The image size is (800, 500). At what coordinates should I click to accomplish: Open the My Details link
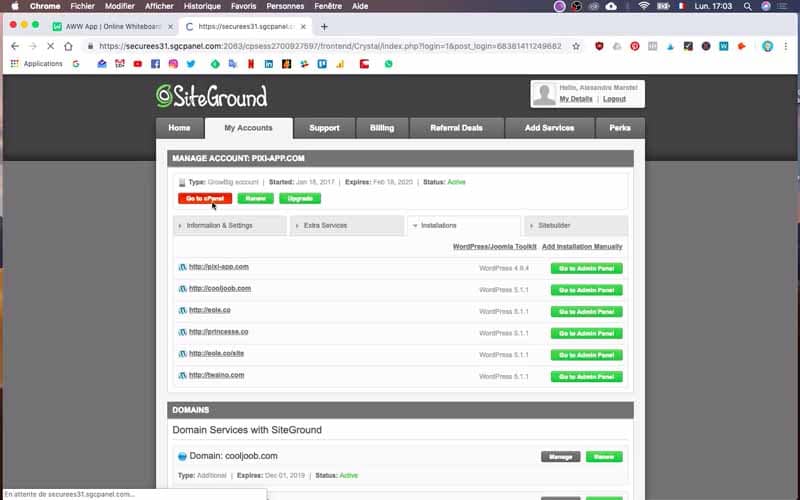click(x=576, y=99)
